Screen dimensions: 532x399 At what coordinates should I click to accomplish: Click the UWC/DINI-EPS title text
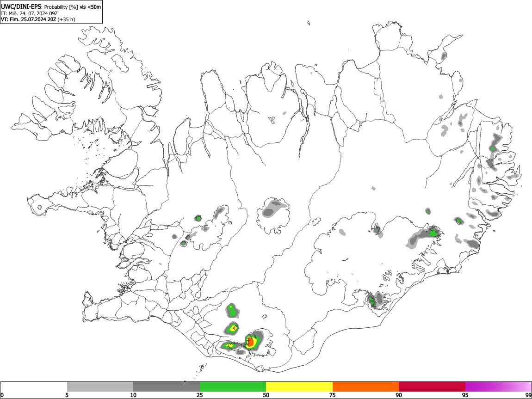[x=21, y=6]
